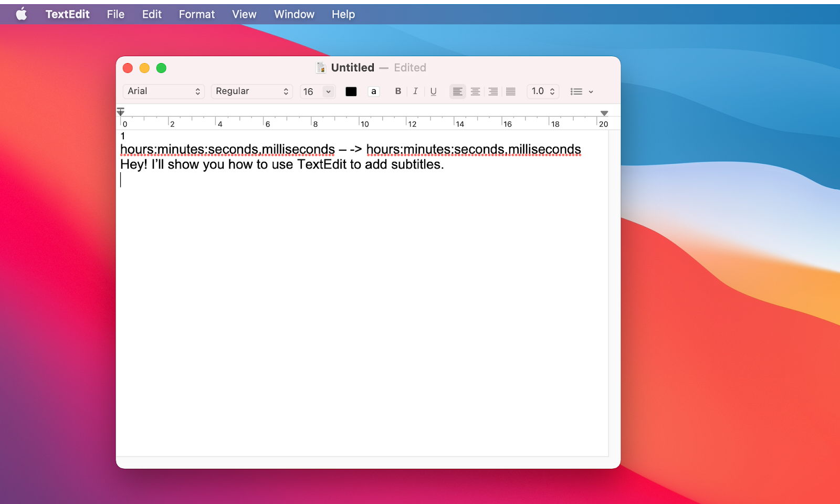Open the Apple menu
The width and height of the screenshot is (840, 504).
(22, 14)
